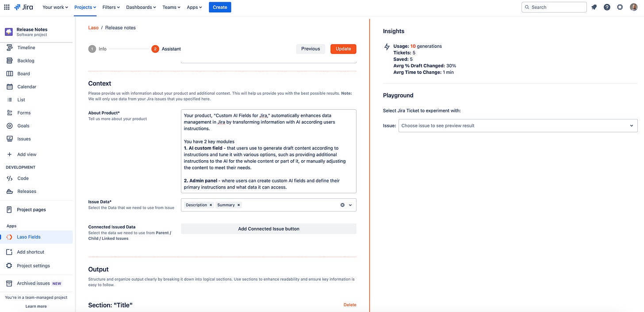Click the Jira logo

click(x=23, y=7)
